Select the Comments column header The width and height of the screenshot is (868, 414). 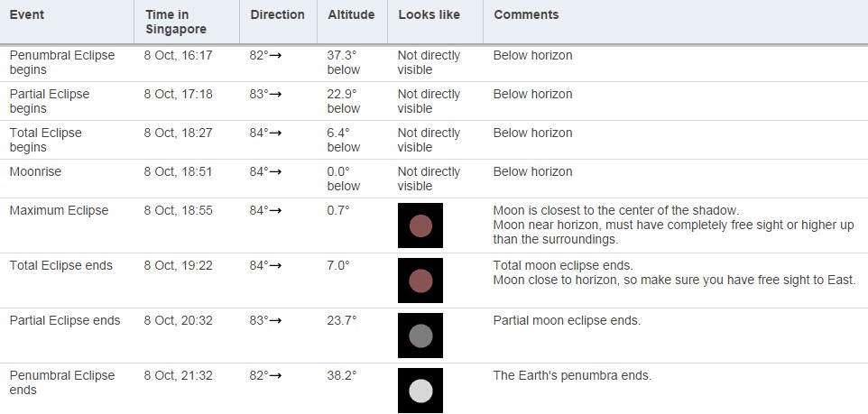pos(526,15)
